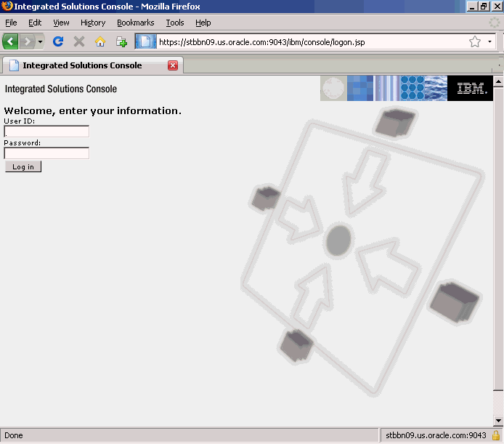504x444 pixels.
Task: Select the Integrated Solutions Console tab
Action: 92,65
